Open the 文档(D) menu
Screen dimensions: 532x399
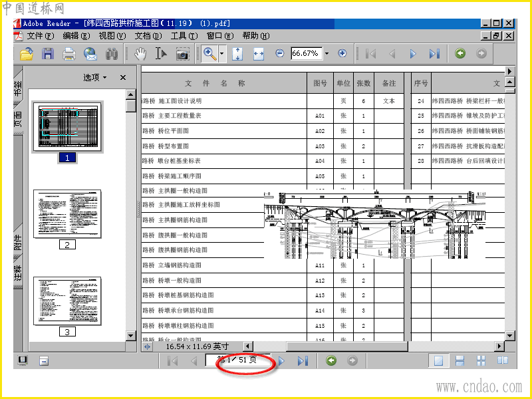point(148,36)
